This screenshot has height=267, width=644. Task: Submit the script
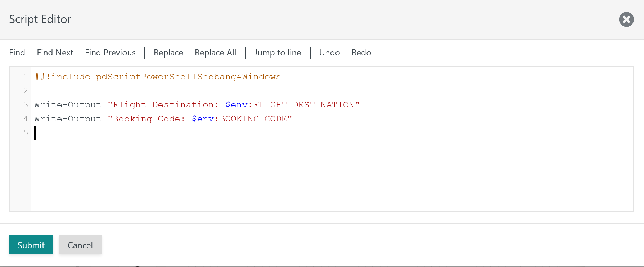(31, 245)
